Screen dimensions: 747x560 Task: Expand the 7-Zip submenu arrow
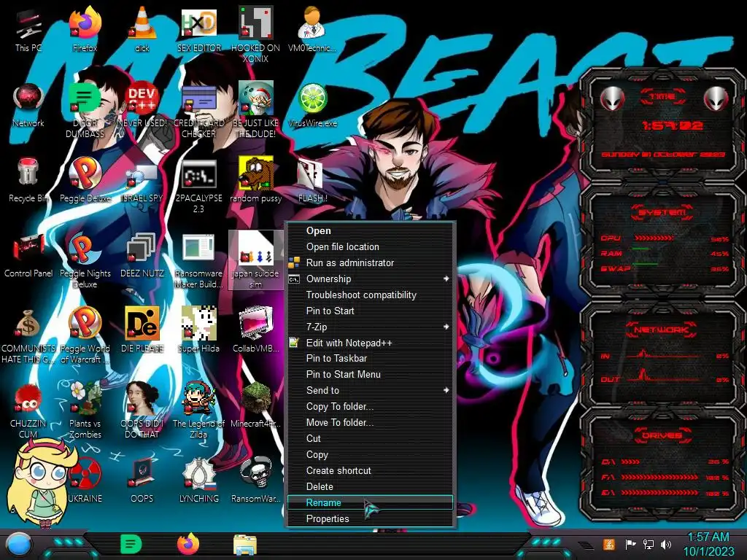tap(446, 327)
